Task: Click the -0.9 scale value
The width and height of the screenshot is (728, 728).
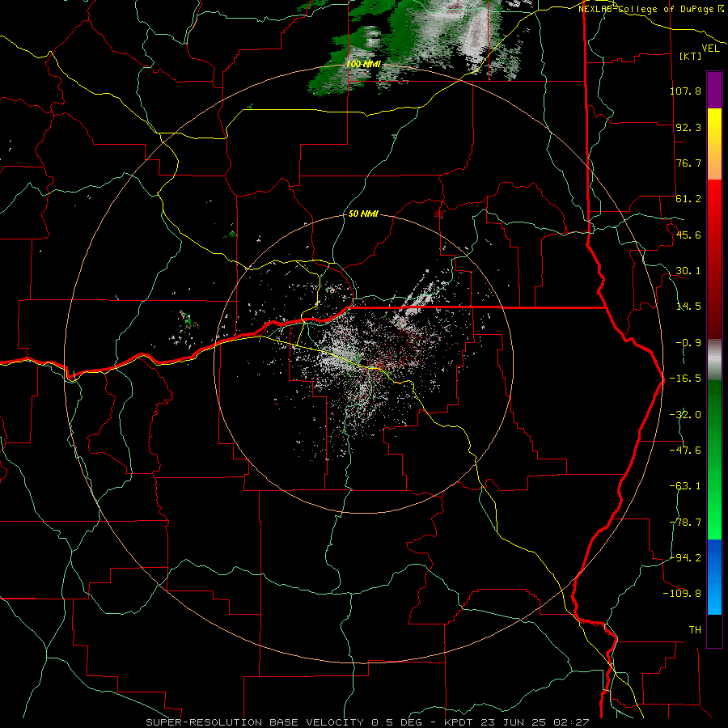Action: tap(688, 343)
